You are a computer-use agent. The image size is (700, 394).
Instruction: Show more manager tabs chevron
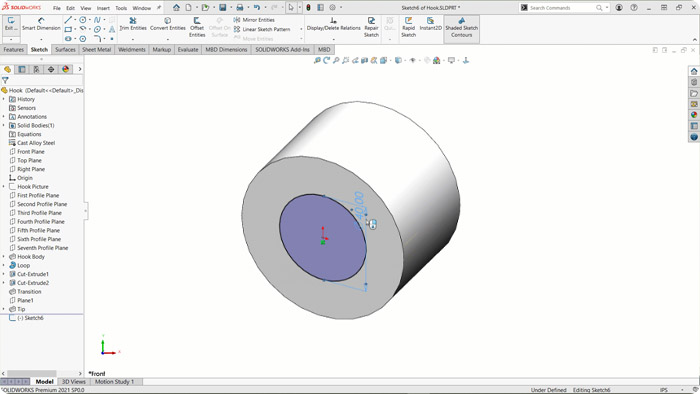[x=79, y=69]
